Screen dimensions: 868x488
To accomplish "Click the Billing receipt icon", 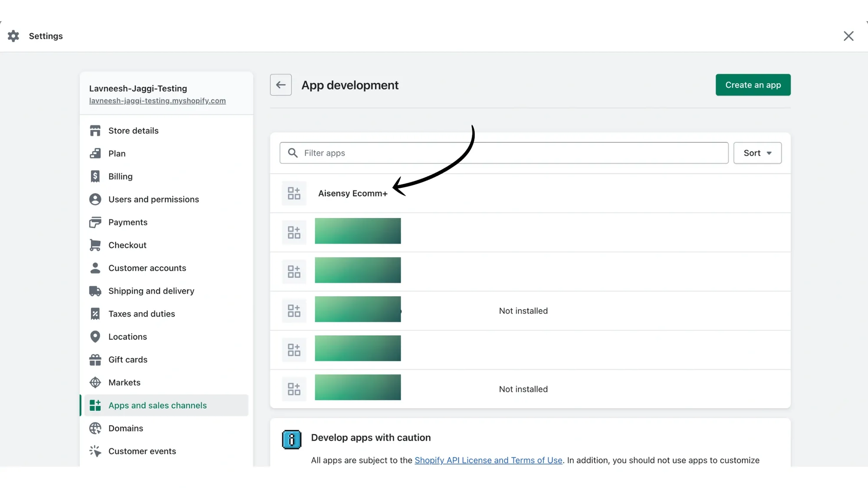I will (95, 176).
